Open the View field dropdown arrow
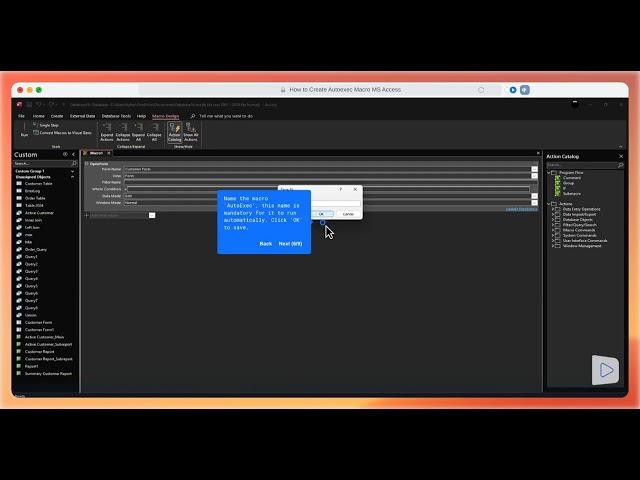 pyautogui.click(x=534, y=176)
